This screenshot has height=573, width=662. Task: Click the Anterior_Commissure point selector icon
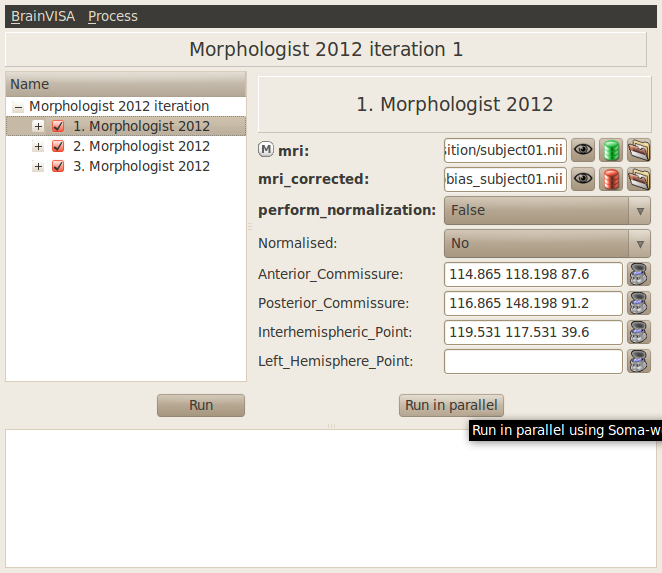(x=639, y=274)
